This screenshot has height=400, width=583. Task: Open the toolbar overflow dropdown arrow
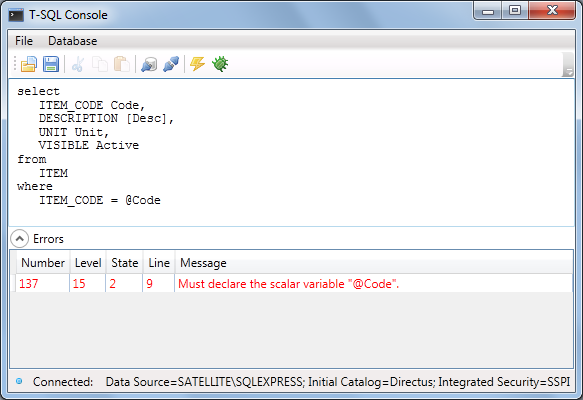568,65
